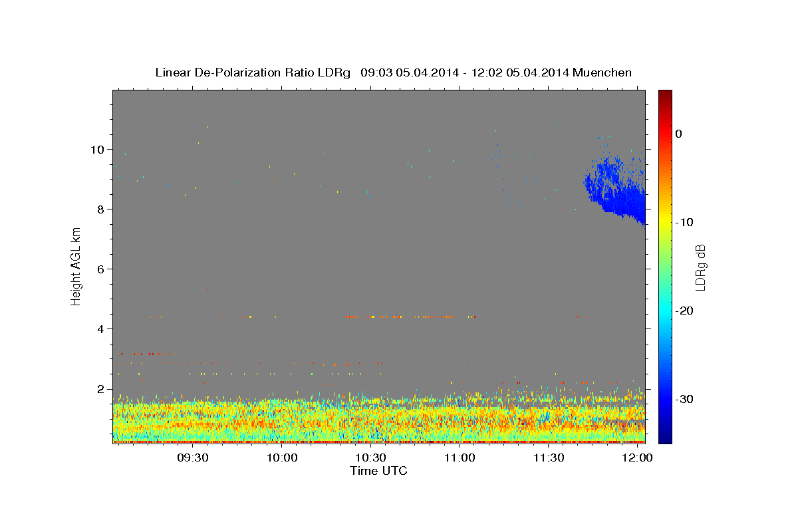Click the colorbar value 0
Image resolution: width=798 pixels, height=532 pixels.
[x=679, y=134]
